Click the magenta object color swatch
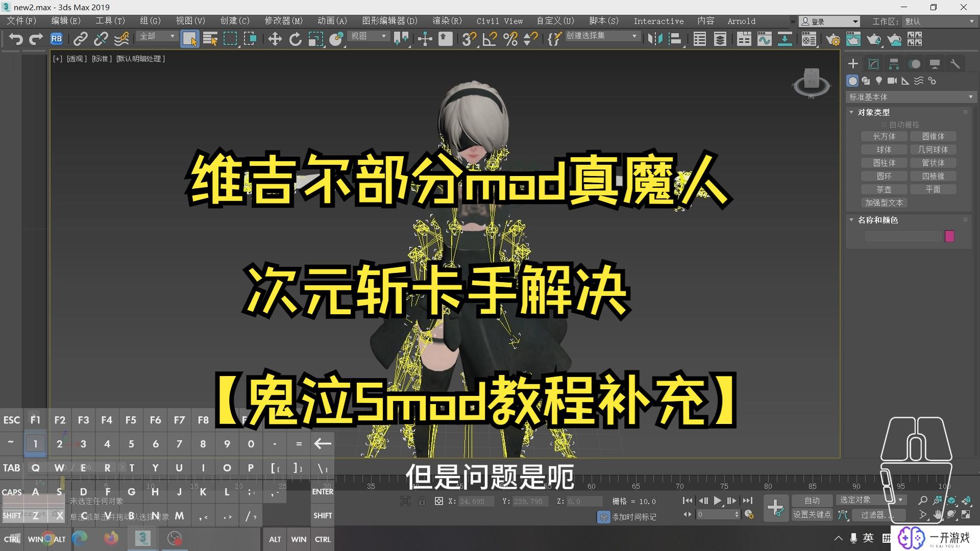This screenshot has width=980, height=551. pos(949,236)
